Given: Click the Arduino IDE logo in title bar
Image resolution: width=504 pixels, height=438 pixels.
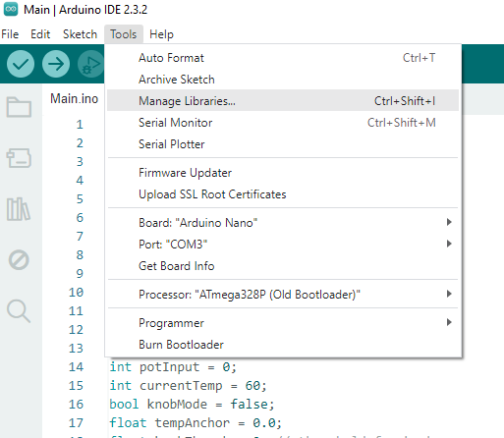Looking at the screenshot, I should [11, 9].
